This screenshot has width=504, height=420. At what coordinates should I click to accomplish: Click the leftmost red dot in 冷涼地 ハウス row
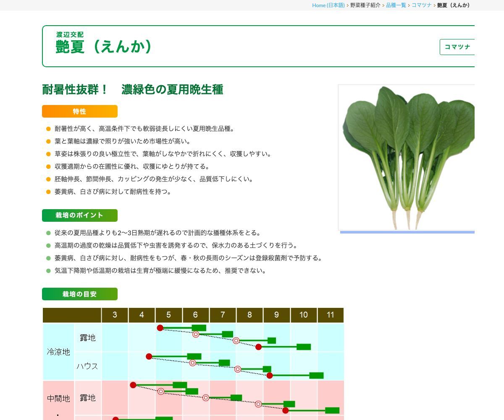coord(149,357)
